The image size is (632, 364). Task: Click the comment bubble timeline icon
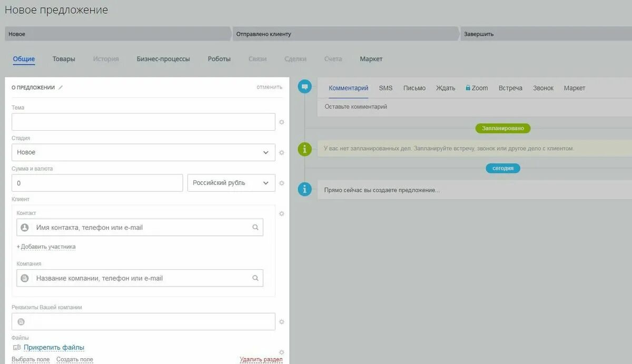(x=304, y=87)
